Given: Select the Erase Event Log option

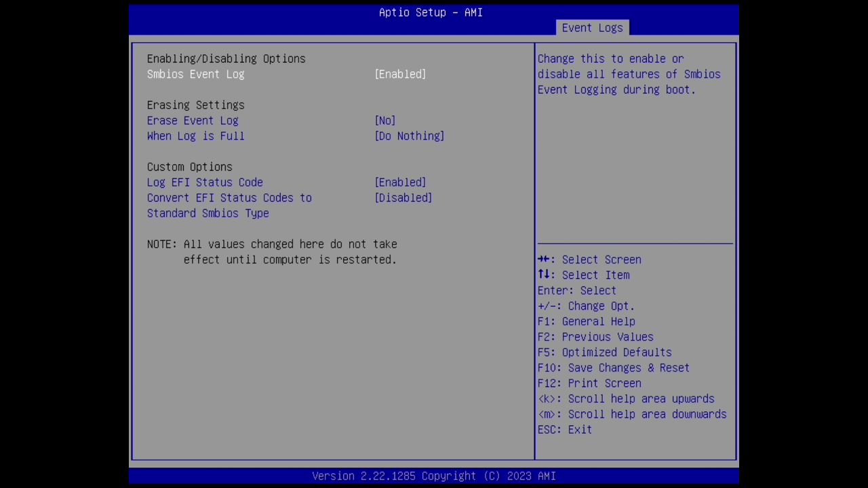Looking at the screenshot, I should (193, 121).
